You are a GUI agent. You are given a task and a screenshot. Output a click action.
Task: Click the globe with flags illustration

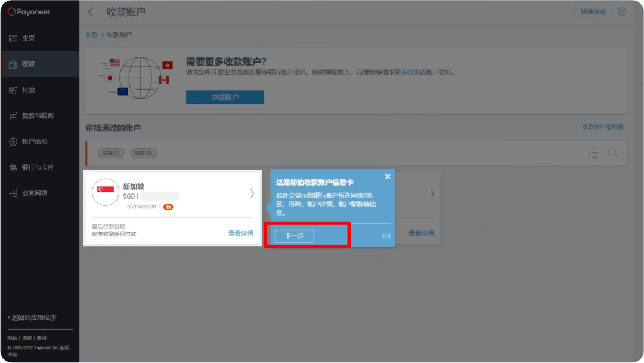coord(137,78)
